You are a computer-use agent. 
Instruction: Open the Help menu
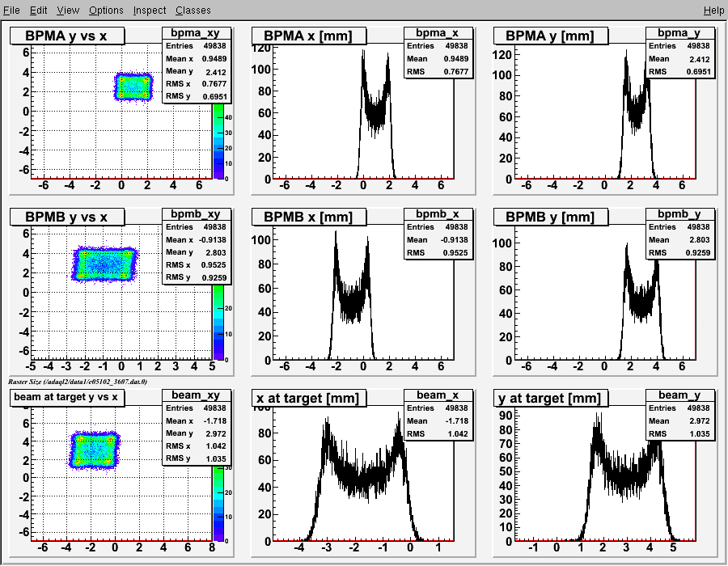click(713, 11)
